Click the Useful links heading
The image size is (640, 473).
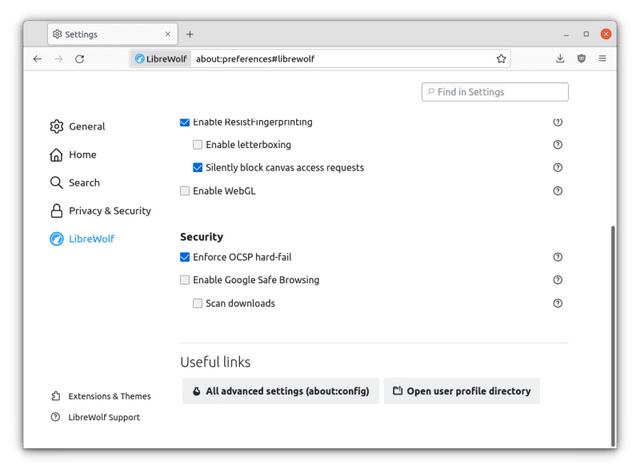pos(216,362)
